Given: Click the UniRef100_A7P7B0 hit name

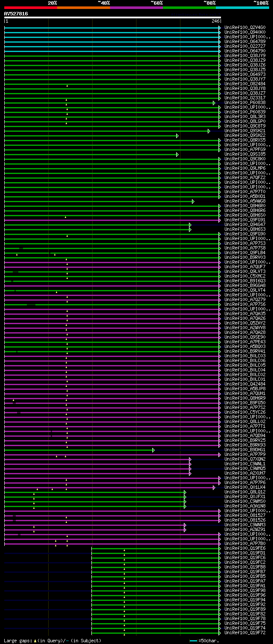Looking at the screenshot, I should coord(245,544).
